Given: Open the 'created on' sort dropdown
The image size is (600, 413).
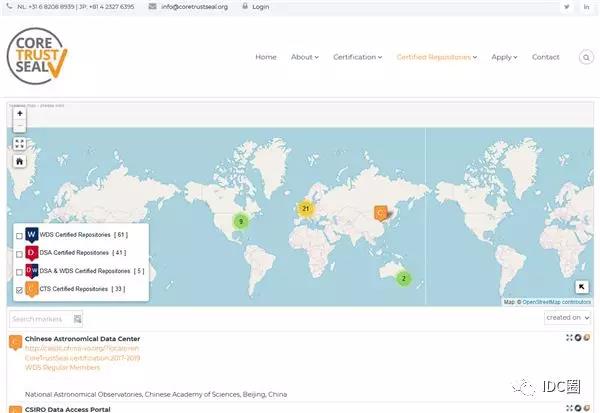Looking at the screenshot, I should click(x=567, y=318).
